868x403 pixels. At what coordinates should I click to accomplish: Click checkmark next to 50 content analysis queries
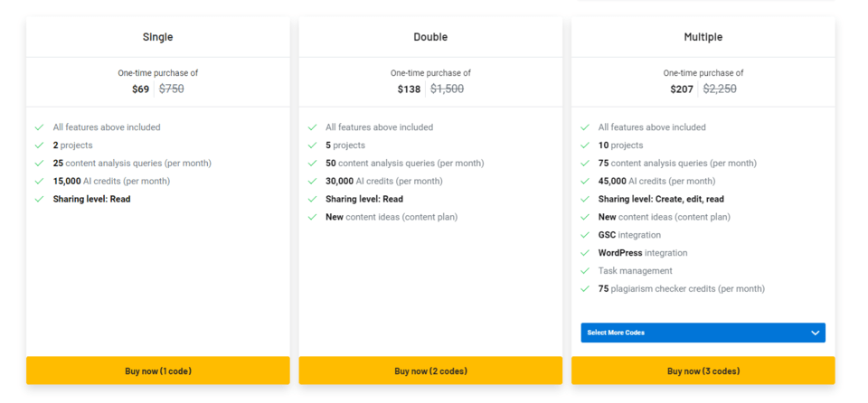coord(312,164)
